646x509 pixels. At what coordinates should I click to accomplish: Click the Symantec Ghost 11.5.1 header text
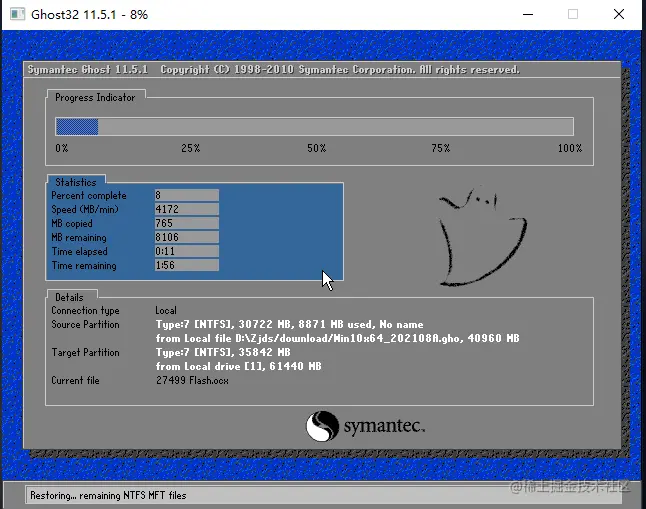(x=88, y=70)
